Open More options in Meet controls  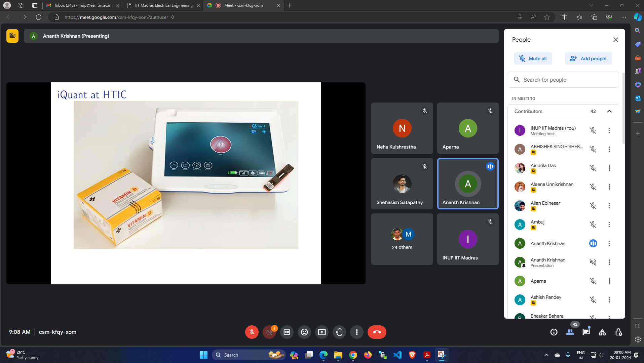click(357, 332)
